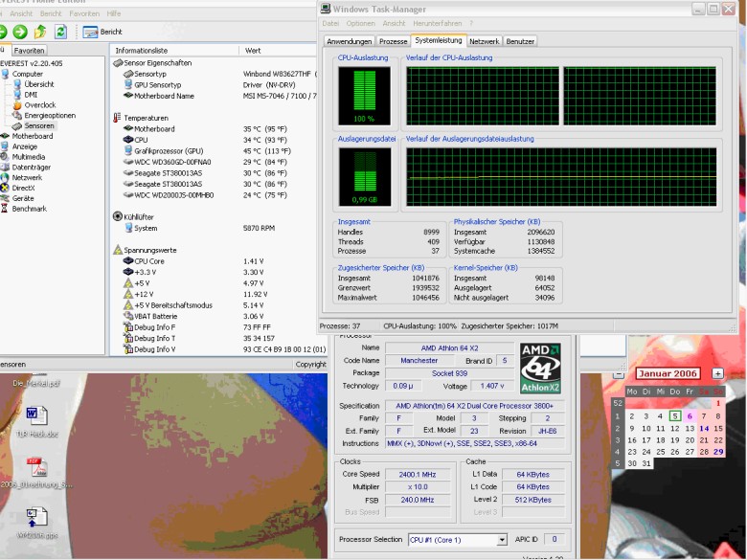Screen dimensions: 747x560
Task: Click the up-level arrow icon in EVEREST toolbar
Action: [40, 32]
